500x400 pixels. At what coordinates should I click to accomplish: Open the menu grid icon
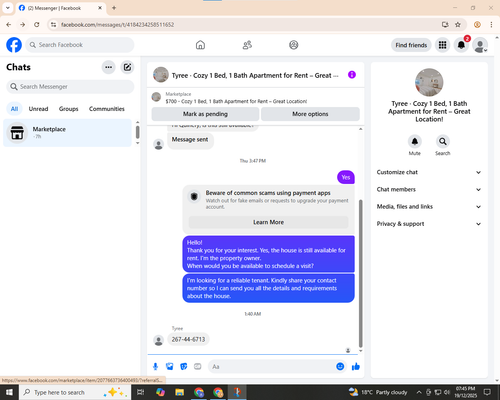(442, 45)
